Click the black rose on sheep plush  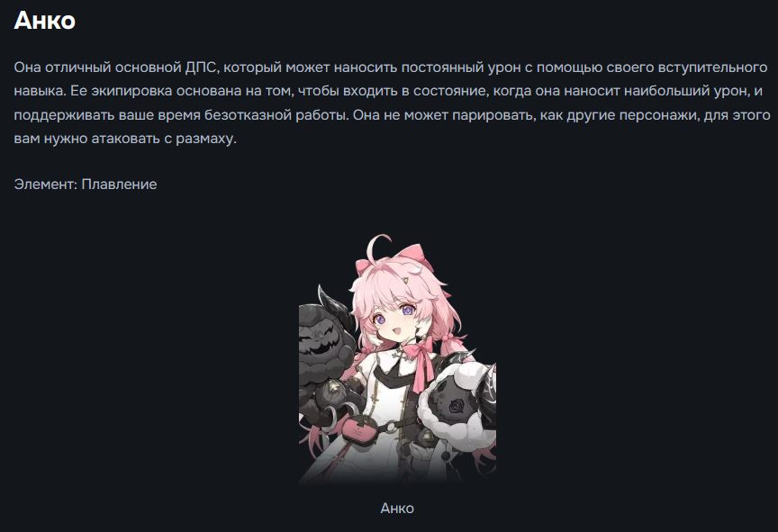tap(455, 407)
